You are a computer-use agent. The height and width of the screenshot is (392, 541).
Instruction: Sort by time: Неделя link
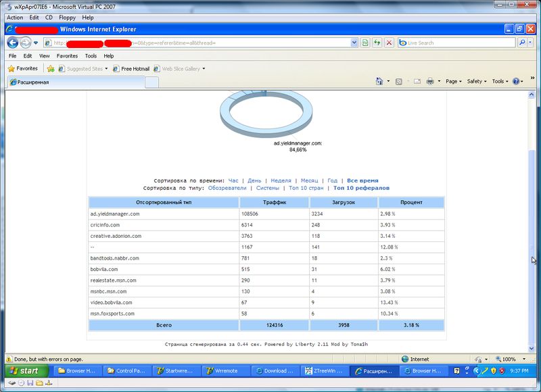281,180
